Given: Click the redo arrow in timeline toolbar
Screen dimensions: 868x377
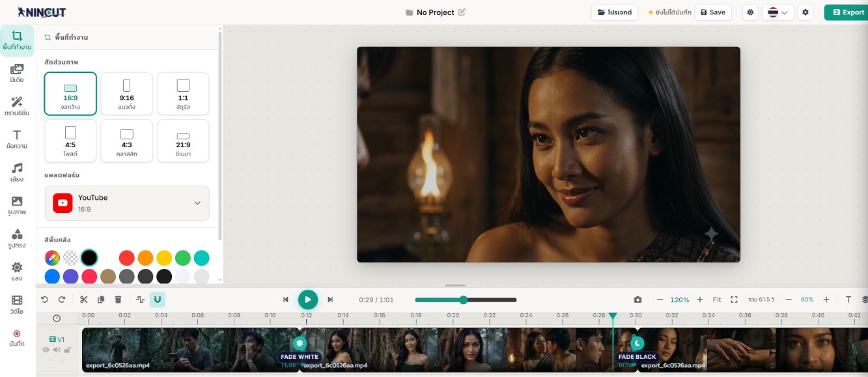Looking at the screenshot, I should pos(62,300).
